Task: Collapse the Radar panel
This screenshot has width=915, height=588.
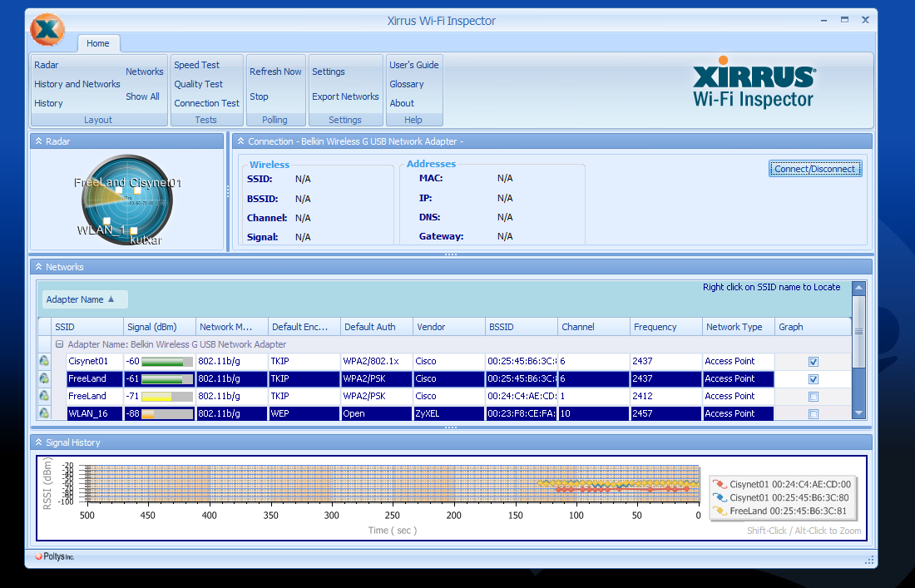Action: coord(38,141)
